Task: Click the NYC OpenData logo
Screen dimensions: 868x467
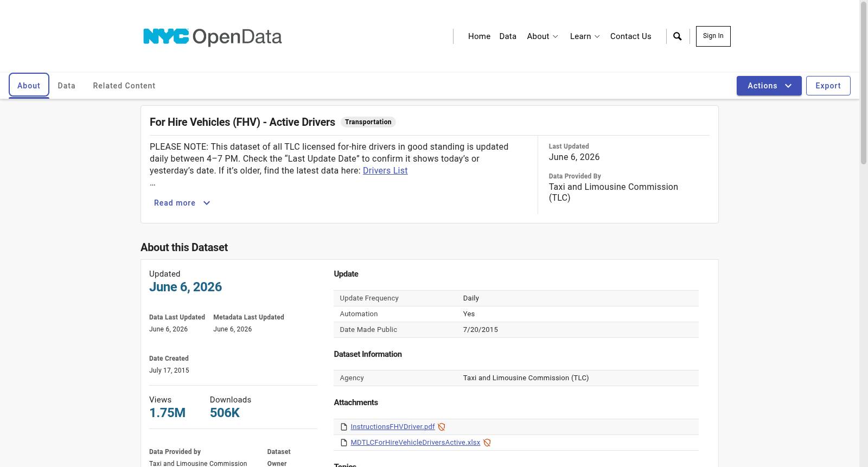Action: point(212,37)
